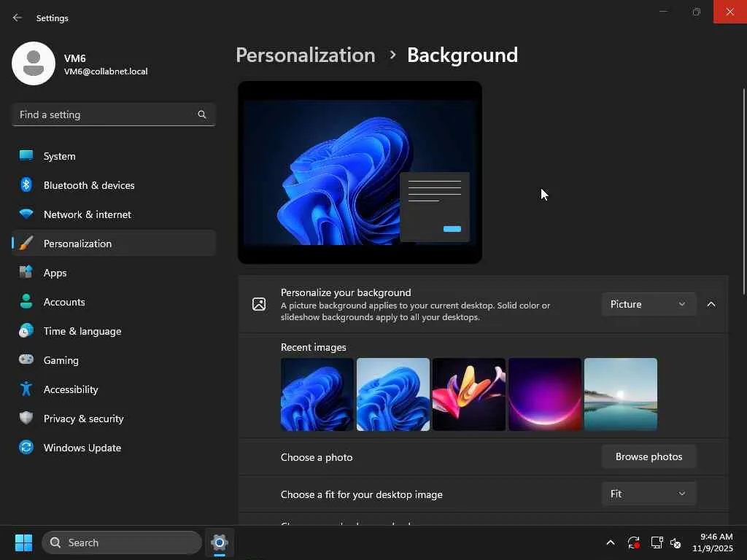Click 'Choose a fit for your desktop image'
Screen dimensions: 747x560
362,494
